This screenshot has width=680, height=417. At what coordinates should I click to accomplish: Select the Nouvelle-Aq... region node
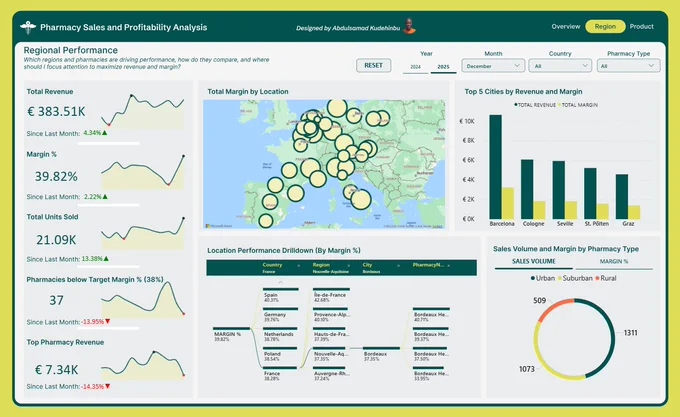point(331,354)
